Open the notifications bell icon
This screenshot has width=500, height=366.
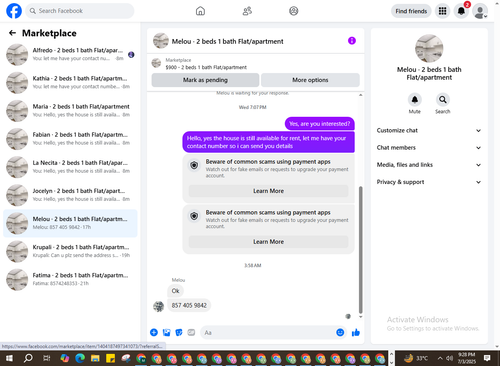(461, 11)
